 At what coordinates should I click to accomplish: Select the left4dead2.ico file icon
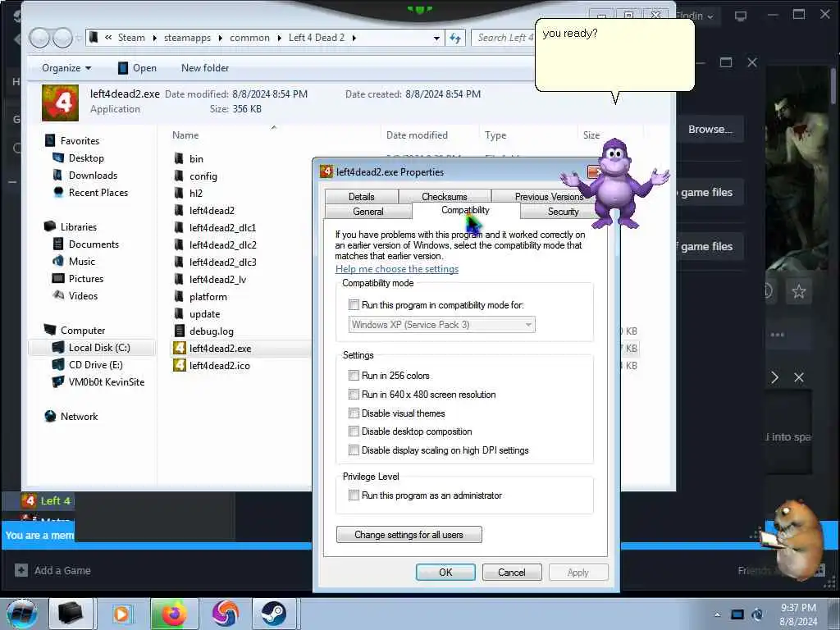180,365
